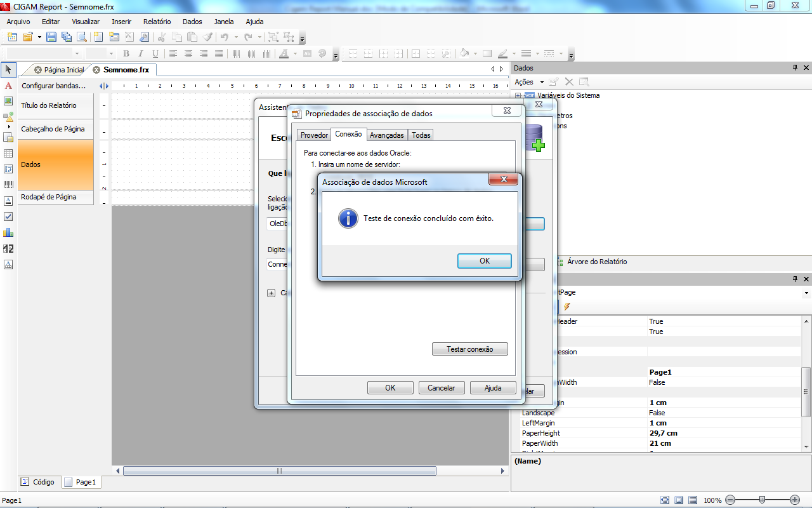Select the zip code object tool
The image size is (812, 508).
point(8,248)
